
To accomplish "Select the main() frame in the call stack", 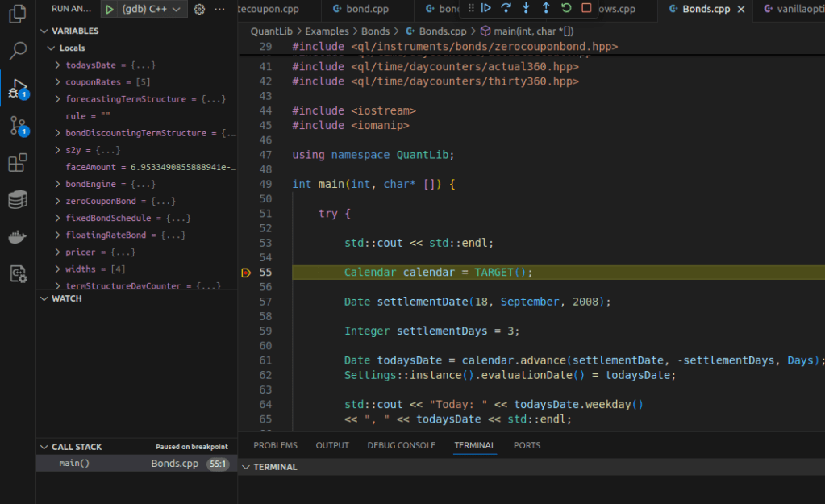I will 74,464.
